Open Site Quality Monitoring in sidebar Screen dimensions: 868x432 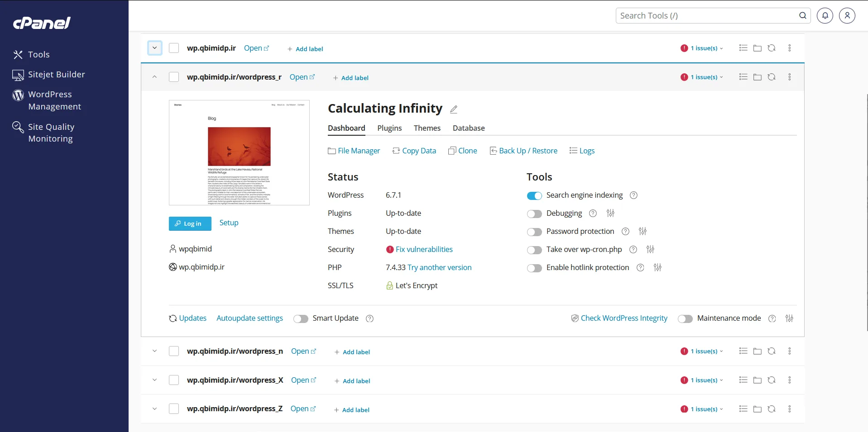pyautogui.click(x=51, y=133)
